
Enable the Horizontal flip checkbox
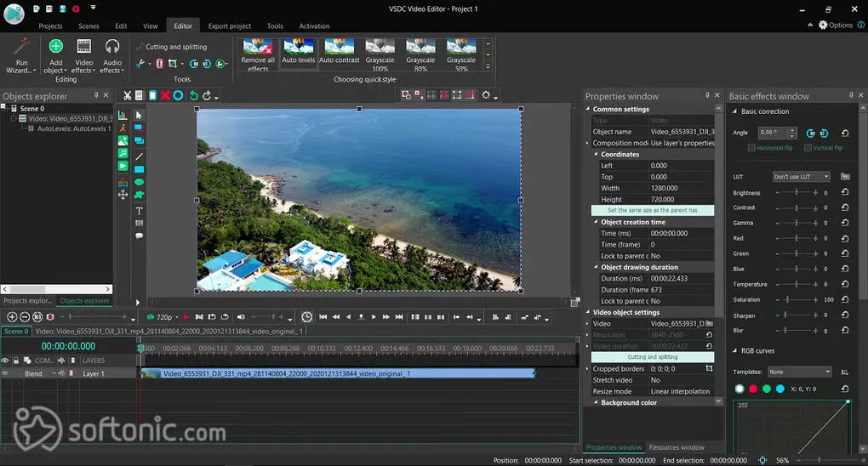point(751,148)
